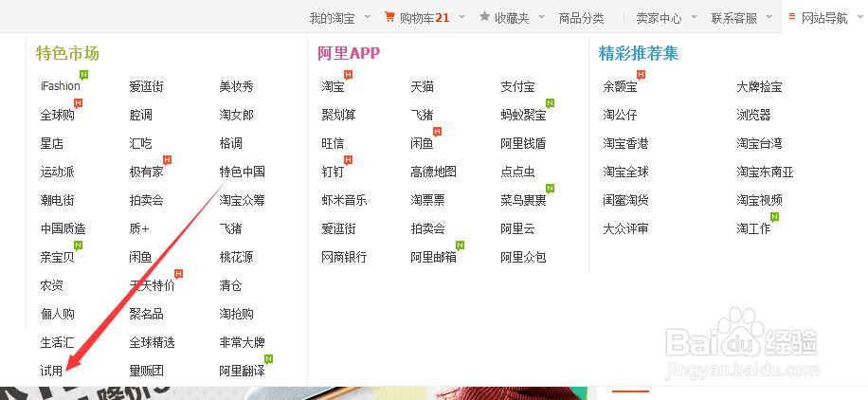868x400 pixels.
Task: Open the 点点虫 link
Action: pos(518,172)
